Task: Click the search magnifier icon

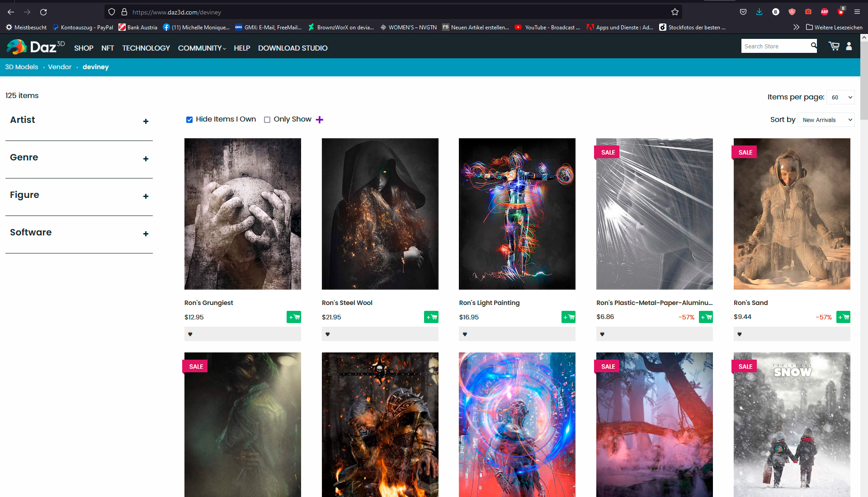Action: coord(813,46)
